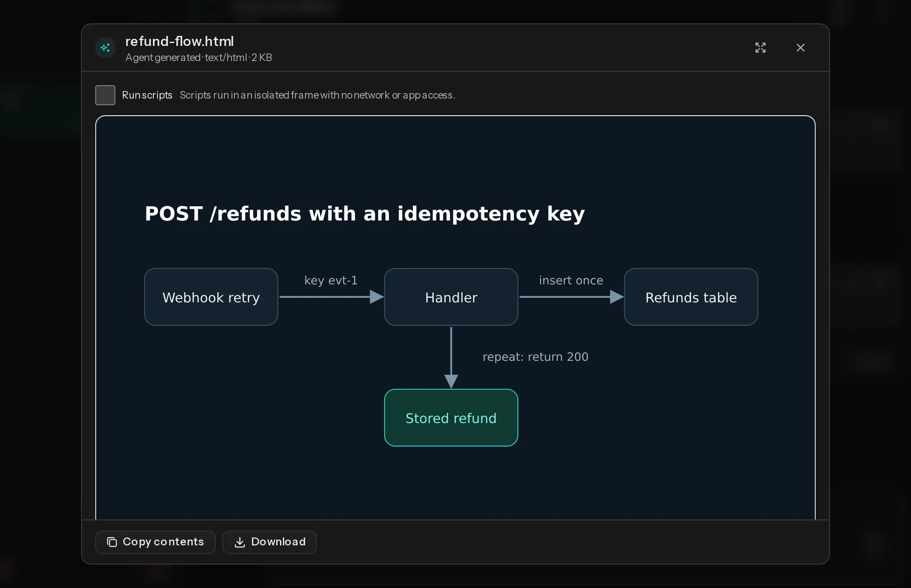Click the green Stored refund box
Image resolution: width=911 pixels, height=588 pixels.
(x=451, y=417)
